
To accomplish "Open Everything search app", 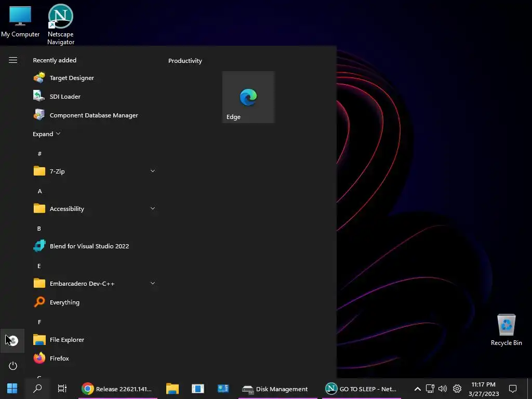I will (95, 302).
